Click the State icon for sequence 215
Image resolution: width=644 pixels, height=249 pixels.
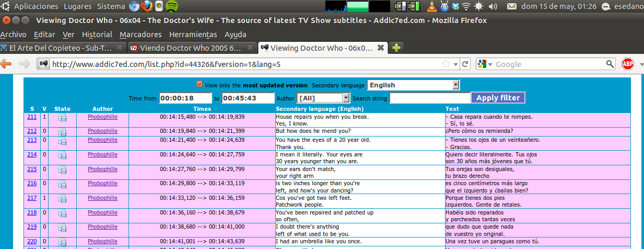tap(62, 171)
